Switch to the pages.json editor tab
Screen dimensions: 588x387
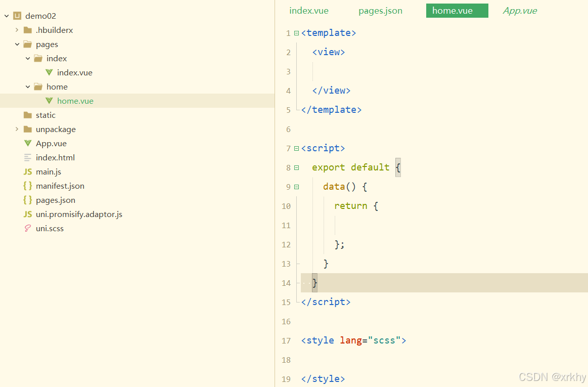coord(380,11)
